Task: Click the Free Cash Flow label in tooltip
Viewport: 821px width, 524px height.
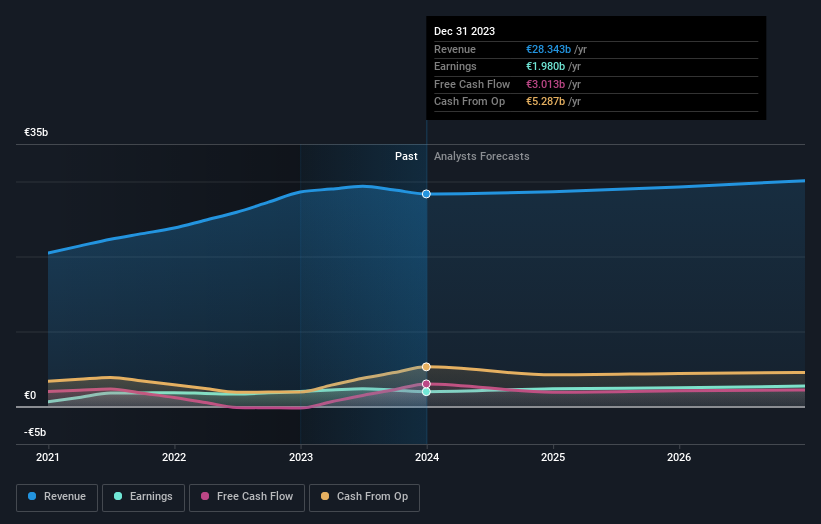Action: pos(472,84)
